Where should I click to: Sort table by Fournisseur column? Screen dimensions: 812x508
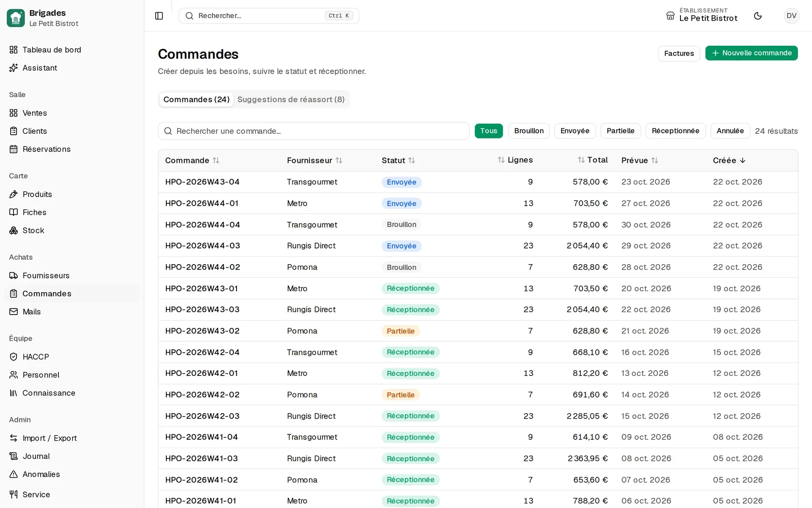tap(314, 160)
